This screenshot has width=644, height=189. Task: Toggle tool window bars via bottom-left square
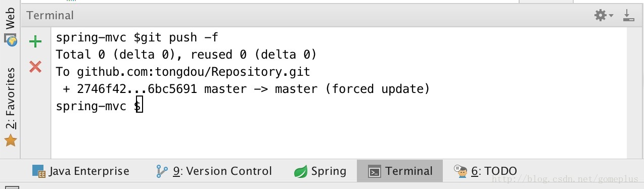tap(12, 187)
